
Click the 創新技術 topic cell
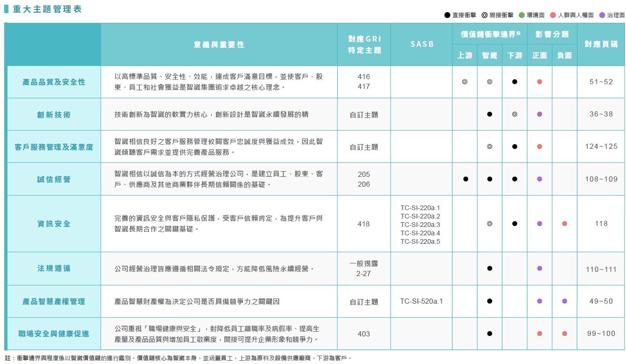point(54,114)
